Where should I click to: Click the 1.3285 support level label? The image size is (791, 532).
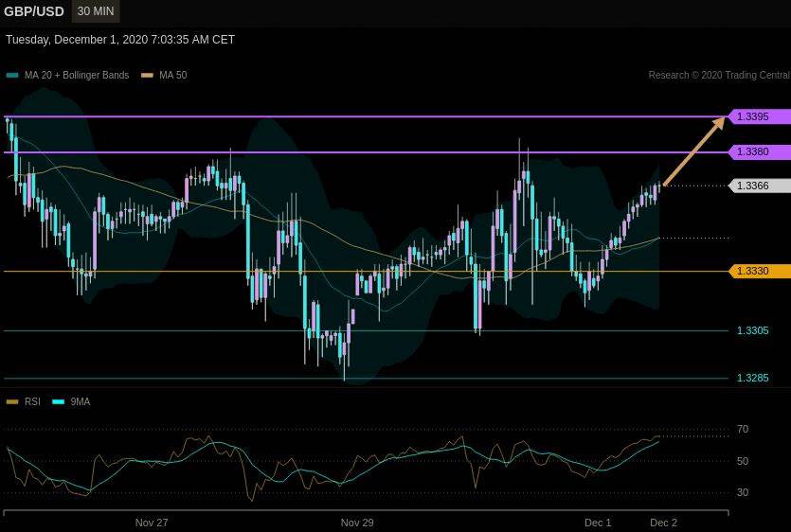pyautogui.click(x=753, y=378)
